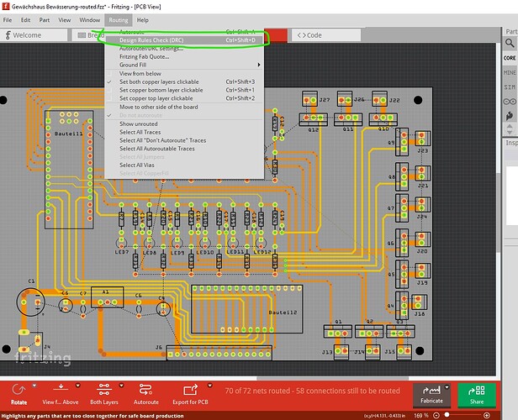Screen dimensions: 518x420
Task: Choose Move to other side of board
Action: pyautogui.click(x=184, y=107)
